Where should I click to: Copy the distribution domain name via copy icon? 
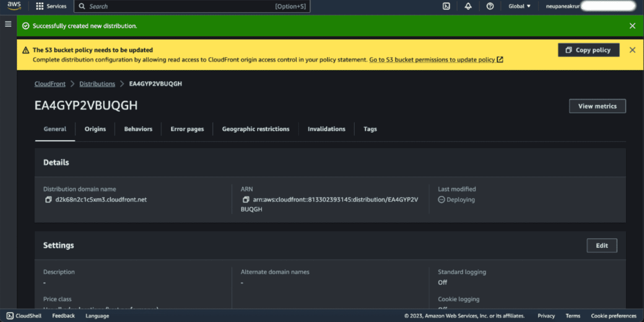(48, 199)
